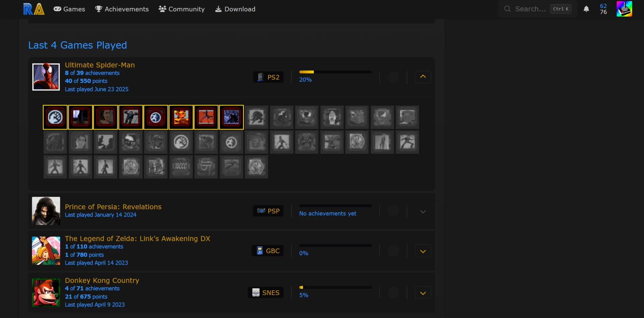Image resolution: width=644 pixels, height=318 pixels.
Task: Click the SNES console badge
Action: tap(266, 292)
